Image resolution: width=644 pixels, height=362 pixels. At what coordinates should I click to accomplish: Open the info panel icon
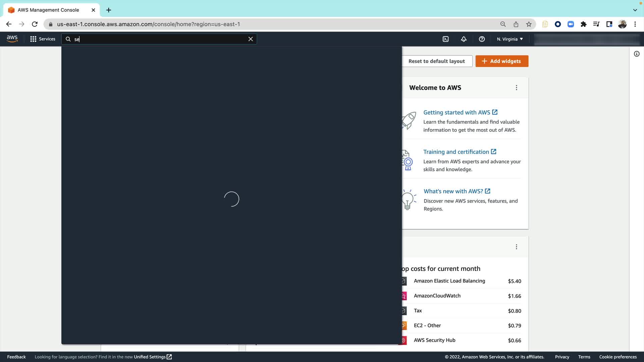[x=637, y=54]
